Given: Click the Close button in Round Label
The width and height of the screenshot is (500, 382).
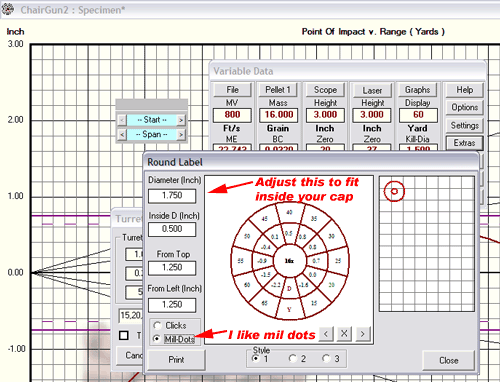Looking at the screenshot, I should 448,360.
